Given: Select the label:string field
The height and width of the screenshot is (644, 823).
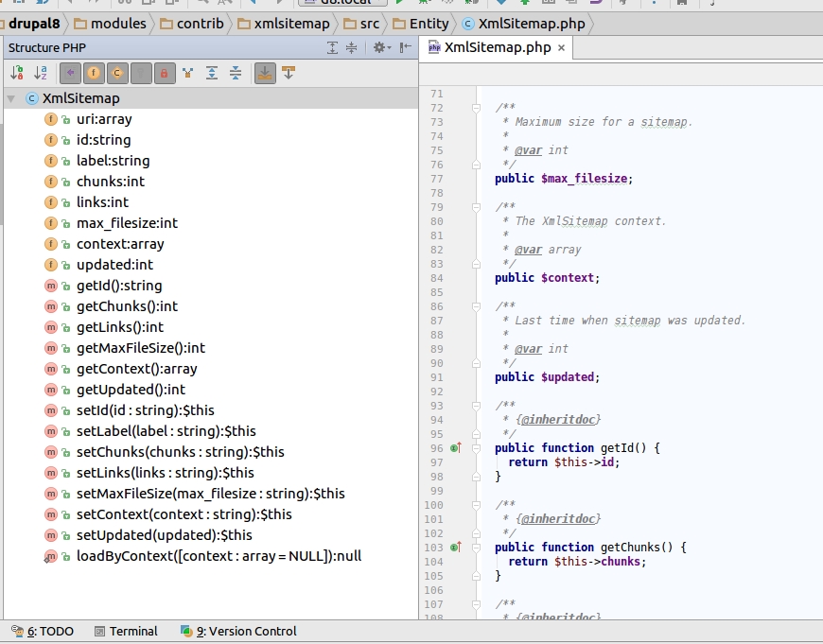Looking at the screenshot, I should [x=113, y=161].
